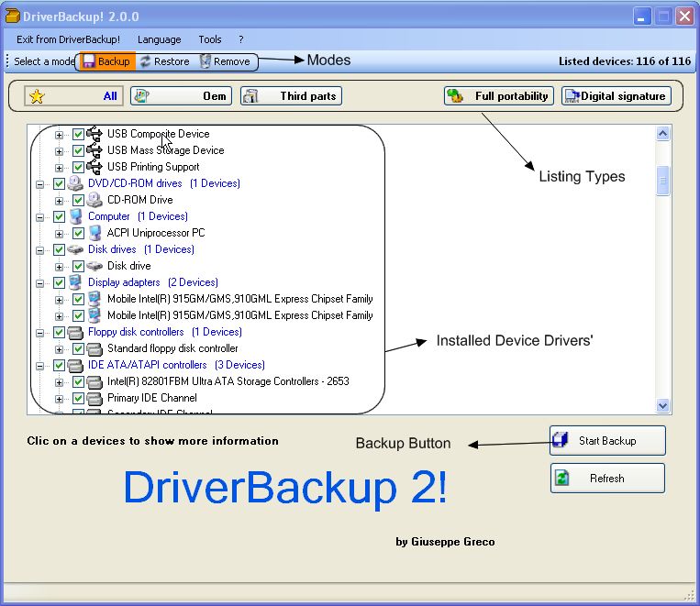Open Exit from DriverBackup! menu
This screenshot has width=700, height=606.
(68, 39)
